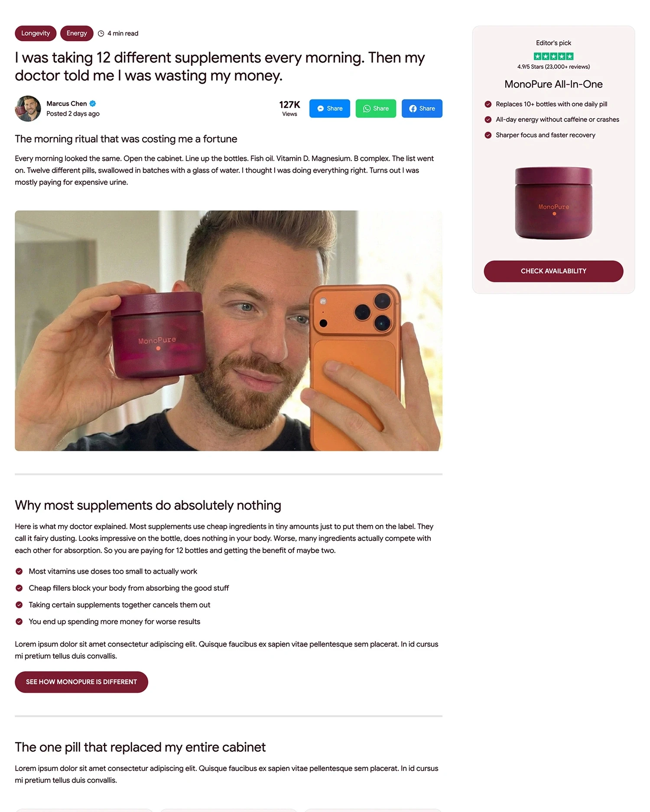Click the Facebook icon on Share button
This screenshot has width=650, height=812.
pos(413,109)
